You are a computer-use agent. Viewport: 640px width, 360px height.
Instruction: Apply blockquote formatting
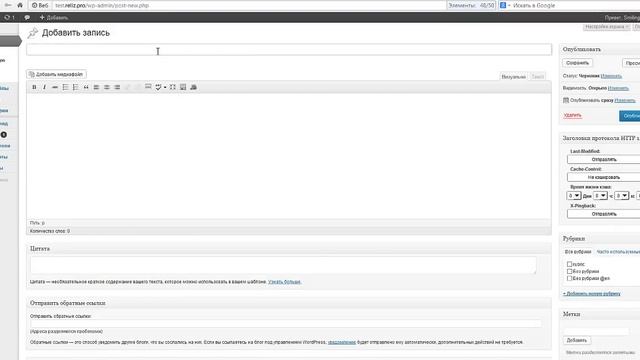[86, 87]
